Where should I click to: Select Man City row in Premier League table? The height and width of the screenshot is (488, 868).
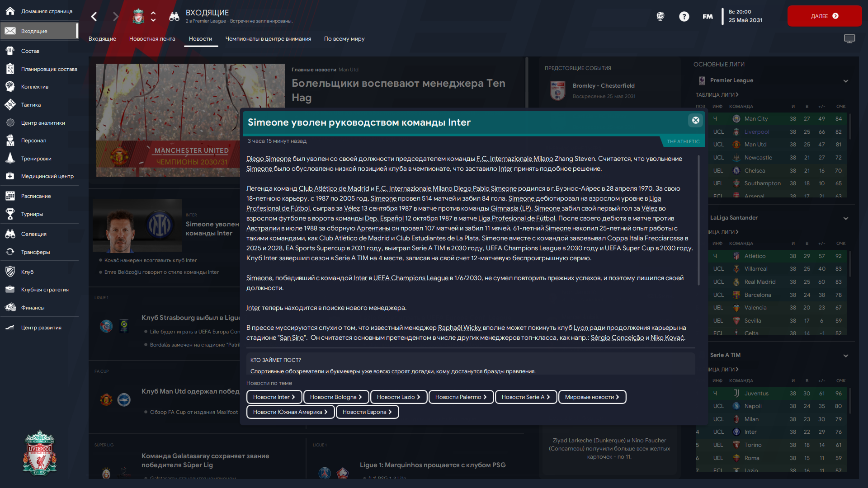pos(772,119)
